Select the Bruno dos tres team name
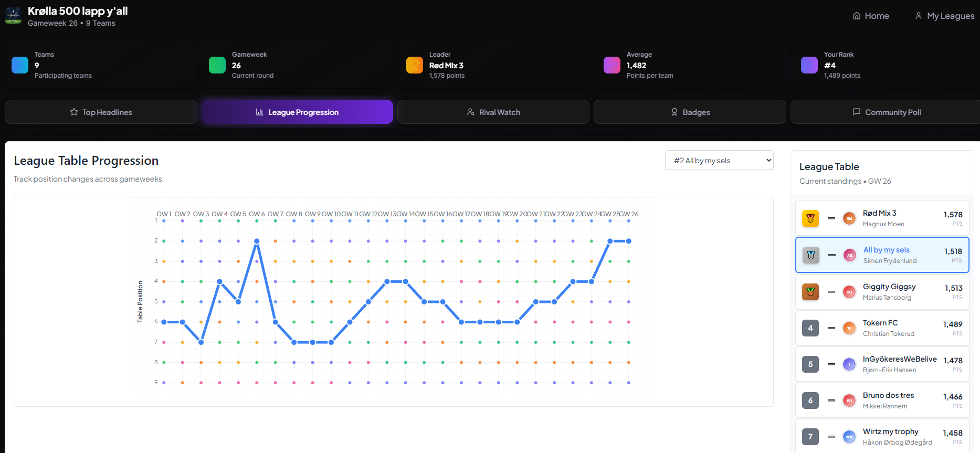 coord(889,395)
